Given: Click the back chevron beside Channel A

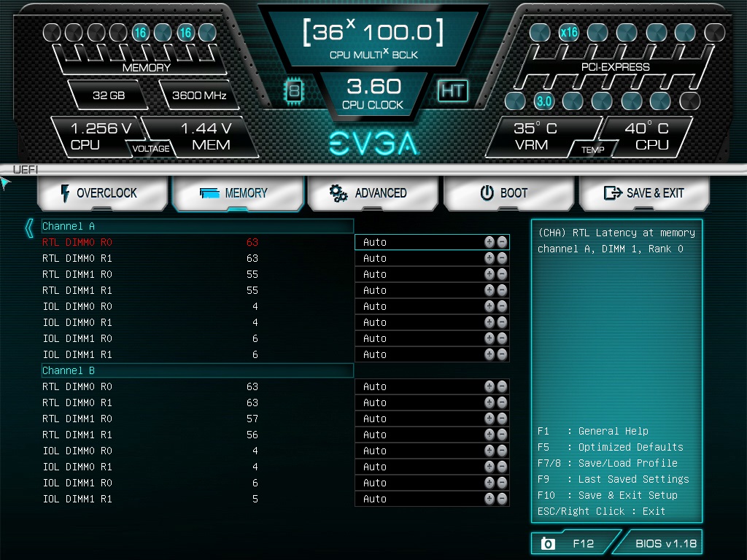Looking at the screenshot, I should tap(29, 228).
